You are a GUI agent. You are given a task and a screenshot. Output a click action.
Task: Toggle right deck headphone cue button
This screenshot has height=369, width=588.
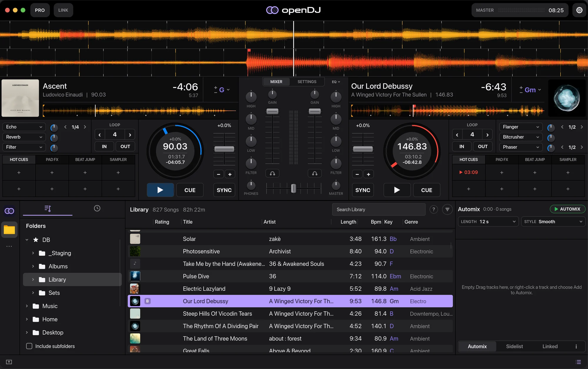[315, 174]
